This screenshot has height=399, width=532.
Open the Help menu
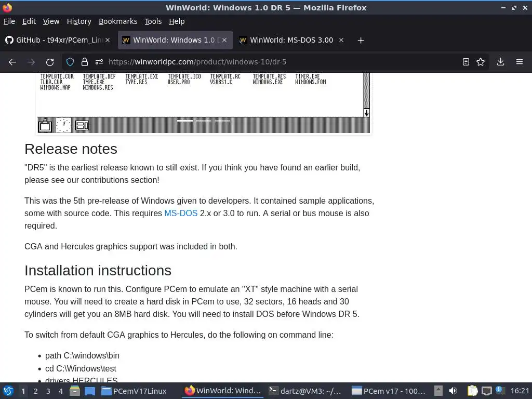point(177,21)
